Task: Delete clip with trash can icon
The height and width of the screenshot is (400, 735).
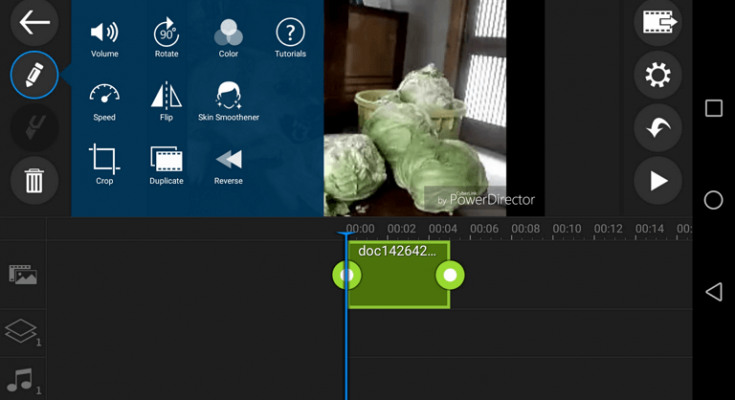Action: [x=34, y=181]
